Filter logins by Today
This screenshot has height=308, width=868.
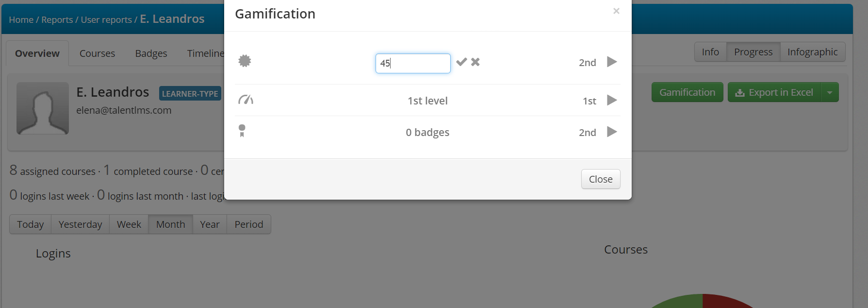point(30,224)
